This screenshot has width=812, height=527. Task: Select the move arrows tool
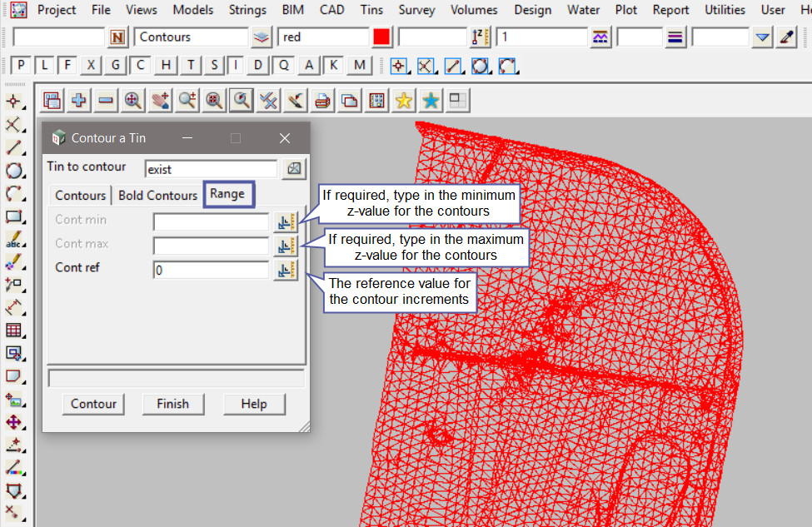tap(13, 422)
